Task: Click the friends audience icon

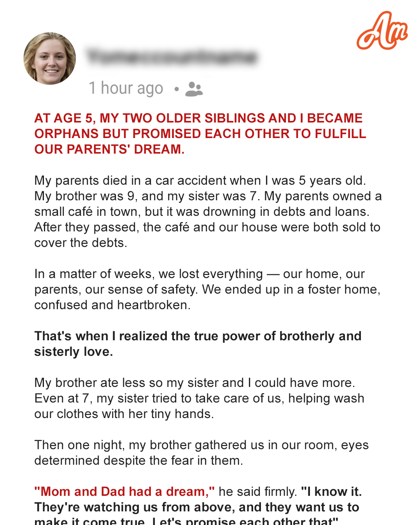Action: [x=194, y=89]
